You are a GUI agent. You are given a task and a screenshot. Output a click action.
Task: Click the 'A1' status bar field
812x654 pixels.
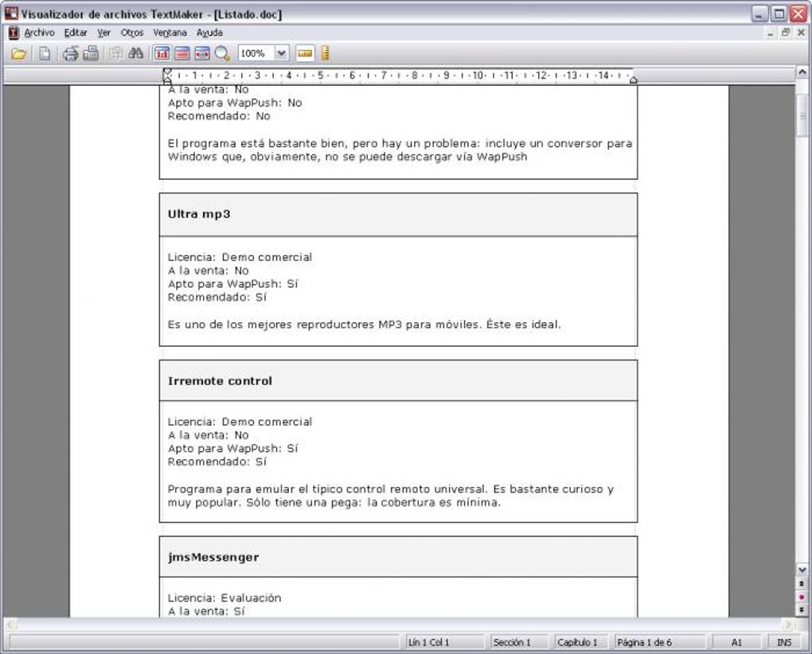pos(736,642)
